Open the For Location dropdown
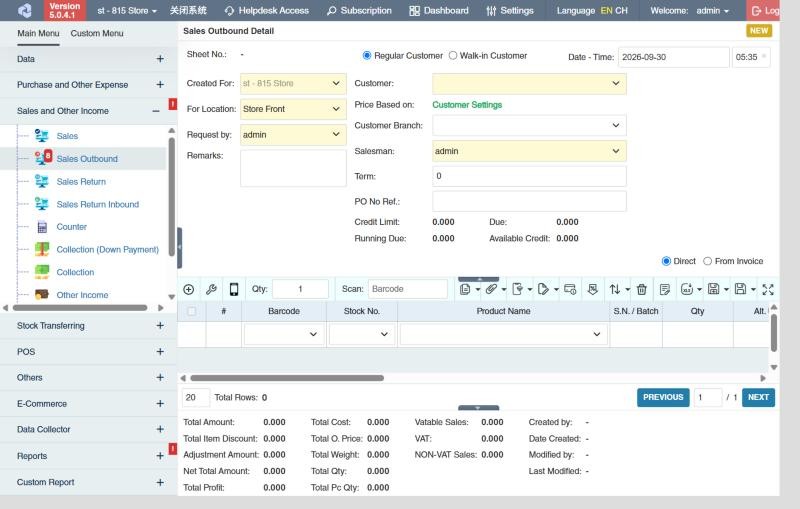Screen dimensions: 800x509 293,109
